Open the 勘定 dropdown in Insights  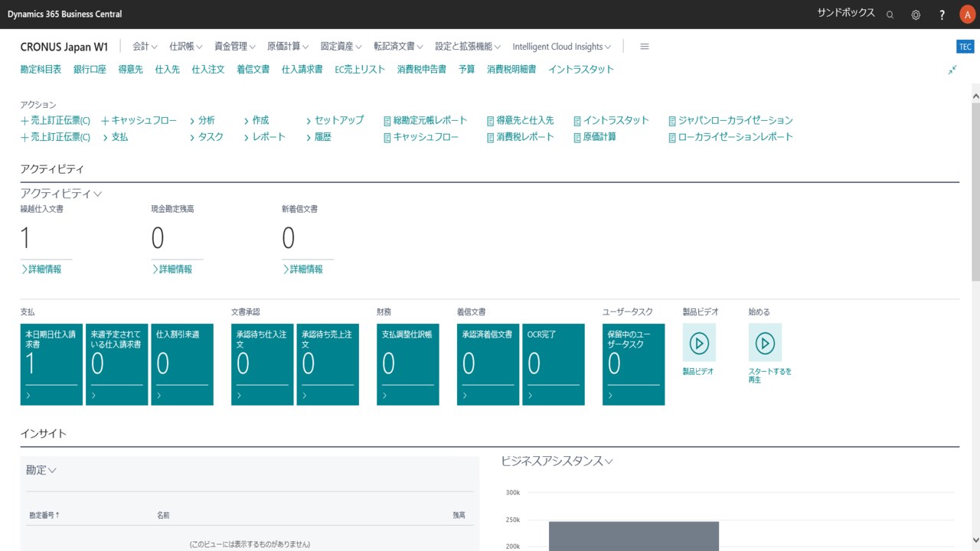(x=41, y=470)
